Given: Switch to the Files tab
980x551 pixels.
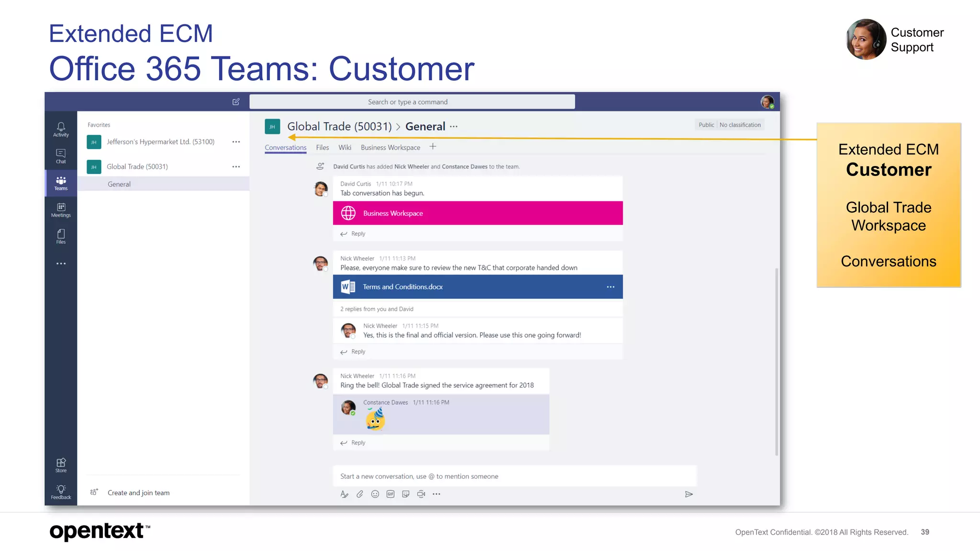Looking at the screenshot, I should coord(323,148).
